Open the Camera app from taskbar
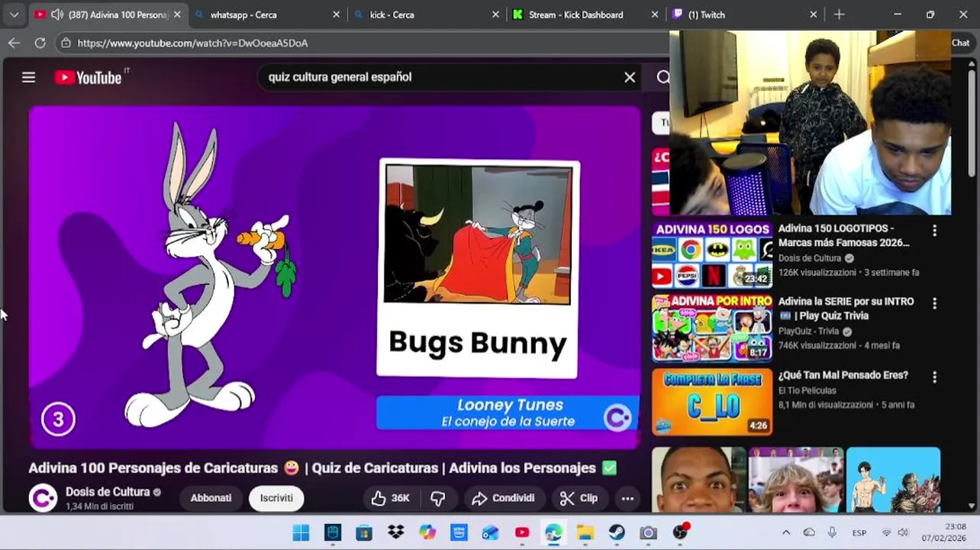 point(648,532)
